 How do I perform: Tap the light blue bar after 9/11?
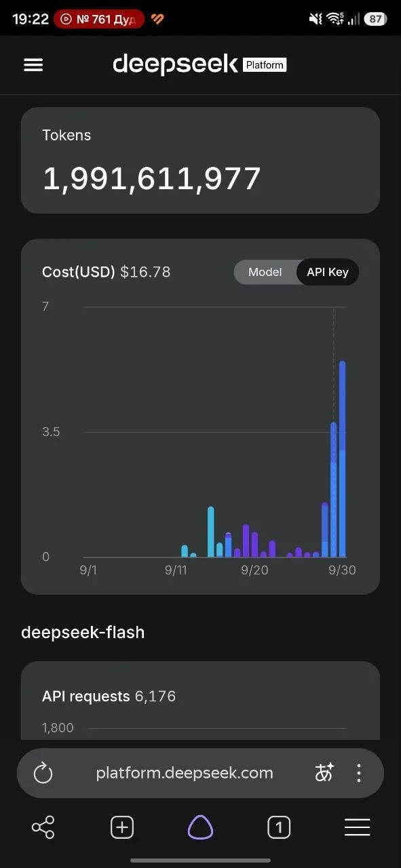pyautogui.click(x=211, y=532)
